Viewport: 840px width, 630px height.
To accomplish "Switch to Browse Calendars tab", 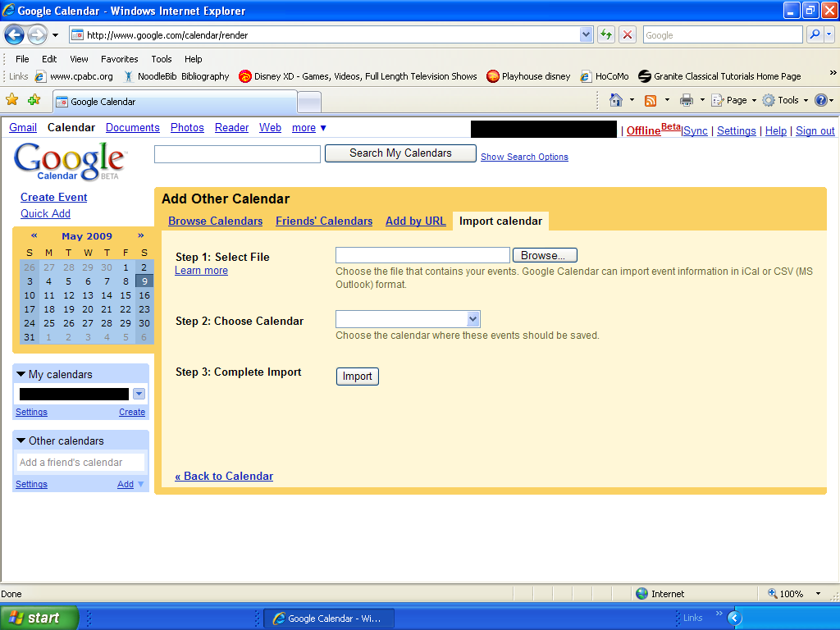I will pos(216,221).
